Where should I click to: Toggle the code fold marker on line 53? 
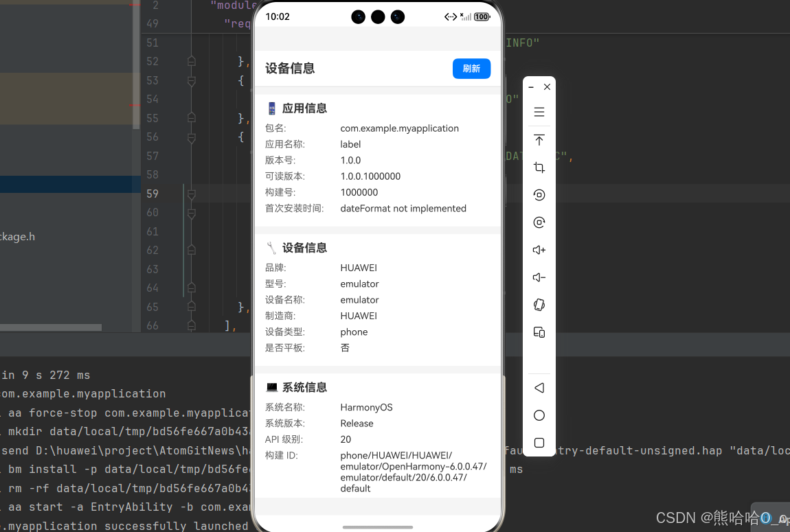pos(192,80)
